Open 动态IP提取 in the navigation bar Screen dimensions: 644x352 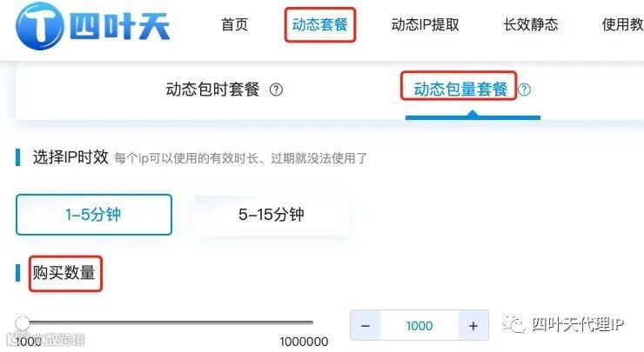tap(425, 24)
